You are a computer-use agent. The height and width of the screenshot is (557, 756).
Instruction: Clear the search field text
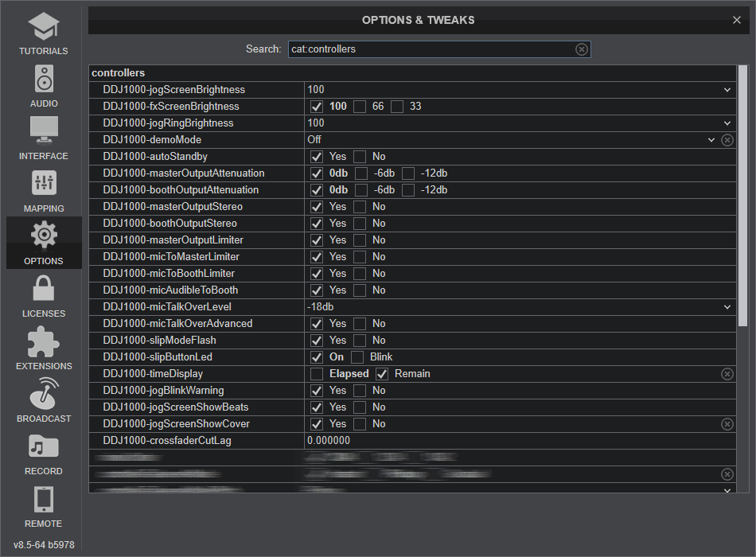pyautogui.click(x=582, y=49)
